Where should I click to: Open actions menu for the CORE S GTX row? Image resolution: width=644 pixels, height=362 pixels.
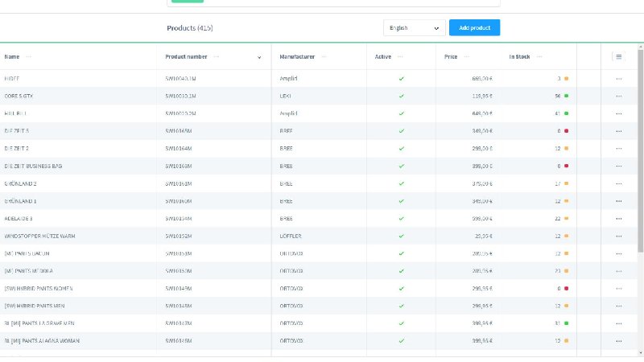click(x=618, y=96)
